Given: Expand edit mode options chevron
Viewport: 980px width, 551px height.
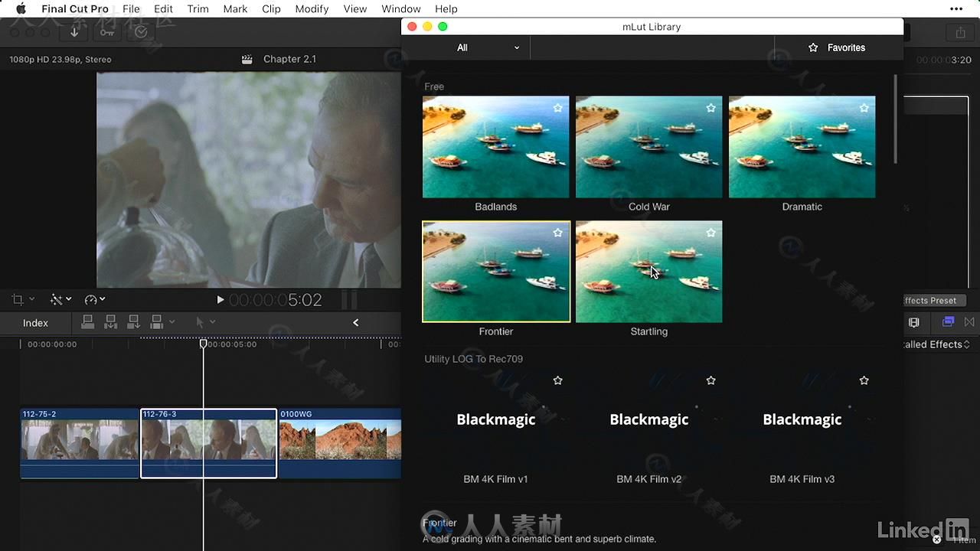Looking at the screenshot, I should (172, 322).
